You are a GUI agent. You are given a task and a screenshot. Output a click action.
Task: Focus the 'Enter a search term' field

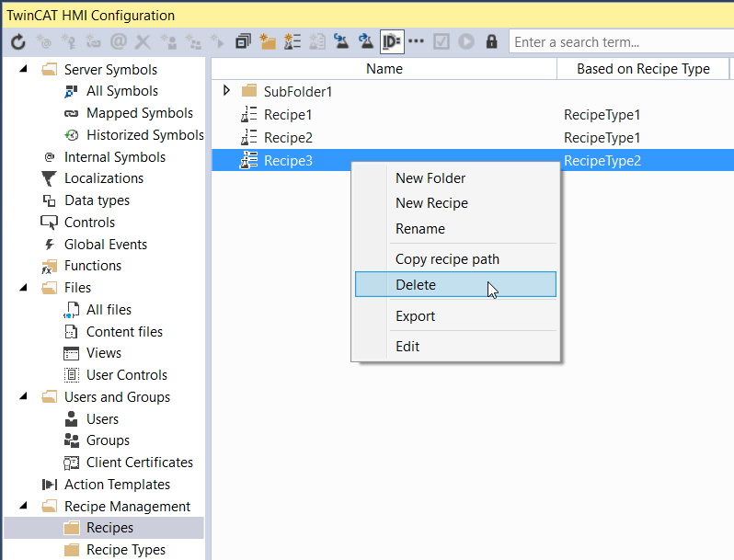click(x=621, y=42)
